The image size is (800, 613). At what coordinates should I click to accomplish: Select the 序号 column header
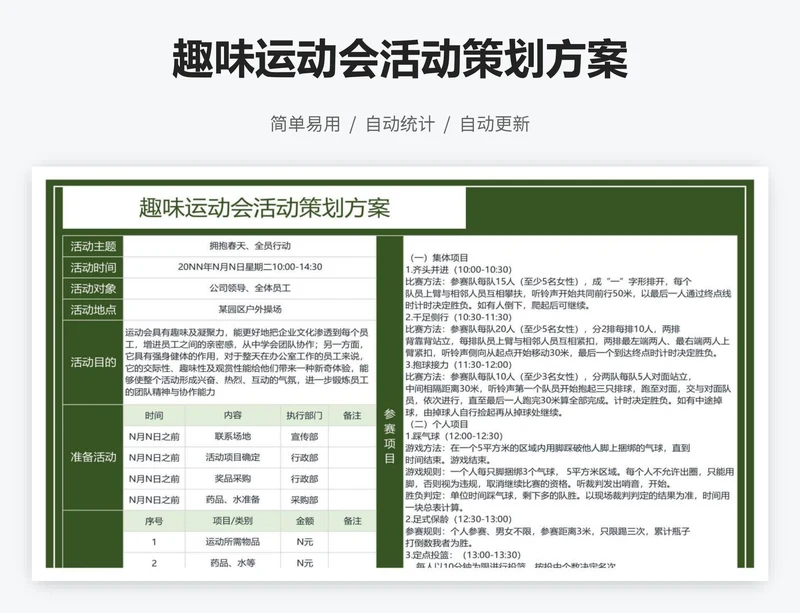click(x=154, y=521)
